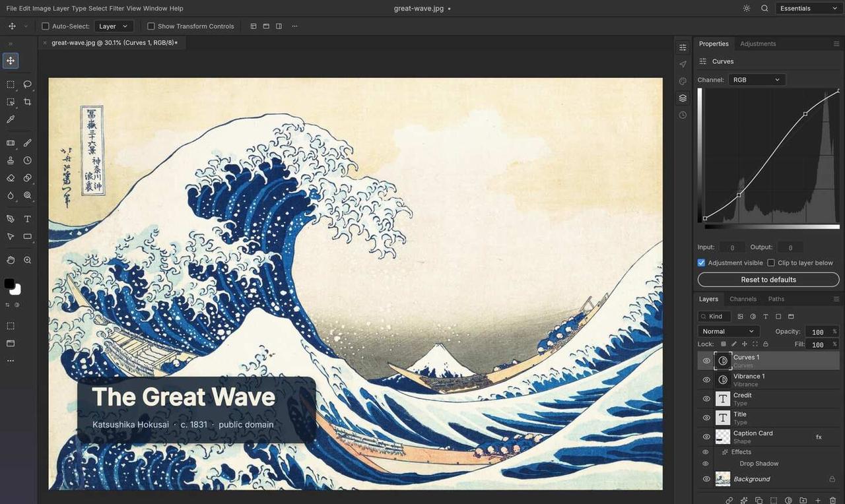Open the Auto-Select Layer dropdown
This screenshot has height=504, width=845.
114,26
